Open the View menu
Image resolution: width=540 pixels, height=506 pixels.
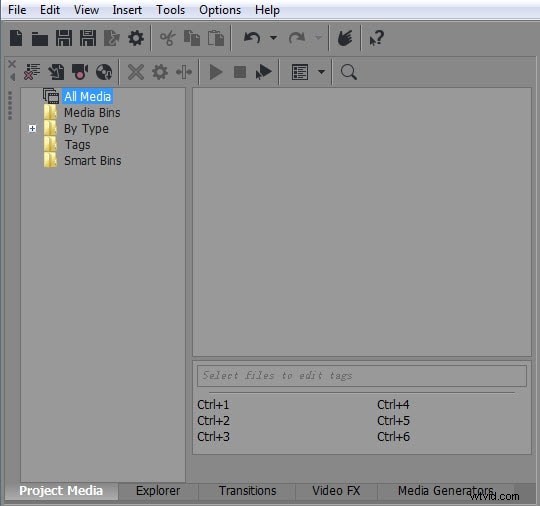(x=86, y=10)
